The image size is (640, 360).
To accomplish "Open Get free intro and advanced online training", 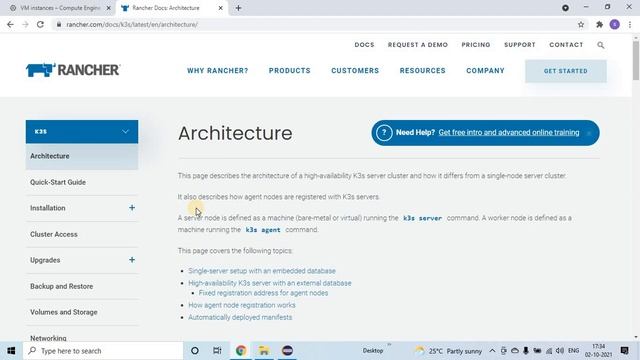I will 509,132.
